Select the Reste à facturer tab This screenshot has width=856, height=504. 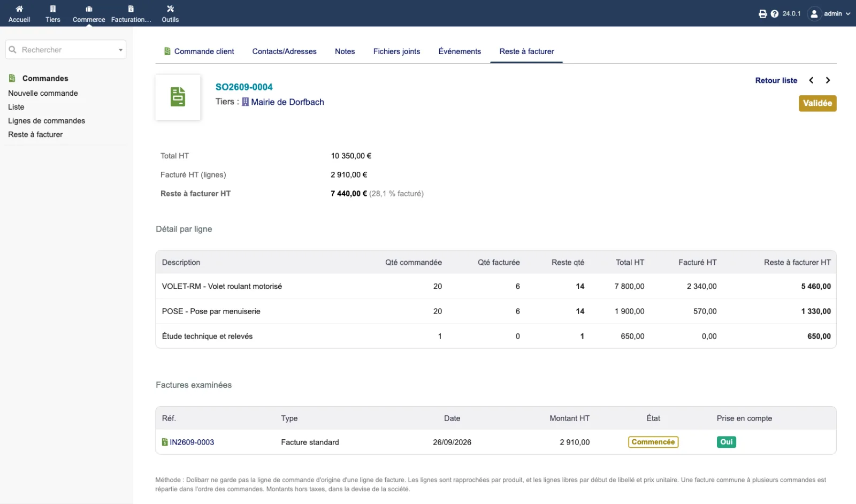pyautogui.click(x=526, y=51)
